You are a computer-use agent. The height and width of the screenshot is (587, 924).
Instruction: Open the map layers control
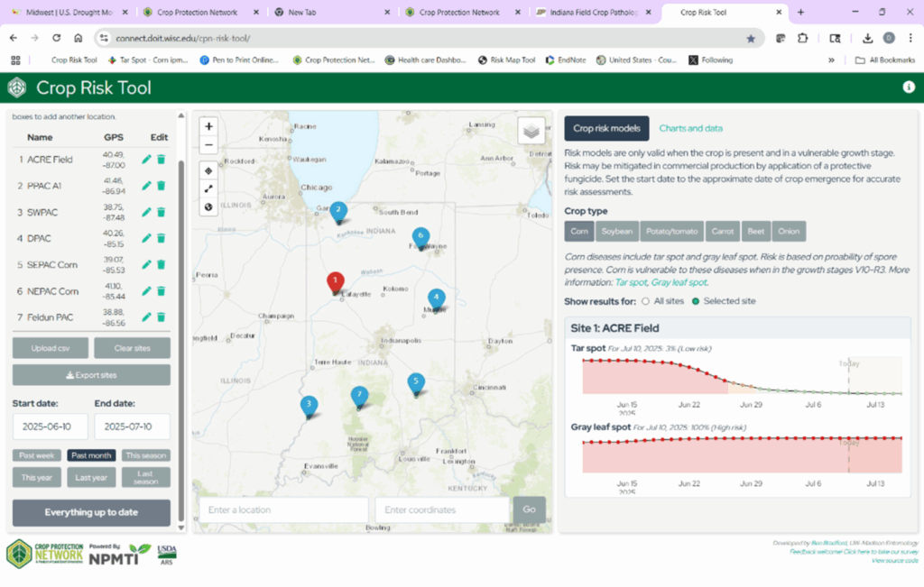click(x=531, y=131)
